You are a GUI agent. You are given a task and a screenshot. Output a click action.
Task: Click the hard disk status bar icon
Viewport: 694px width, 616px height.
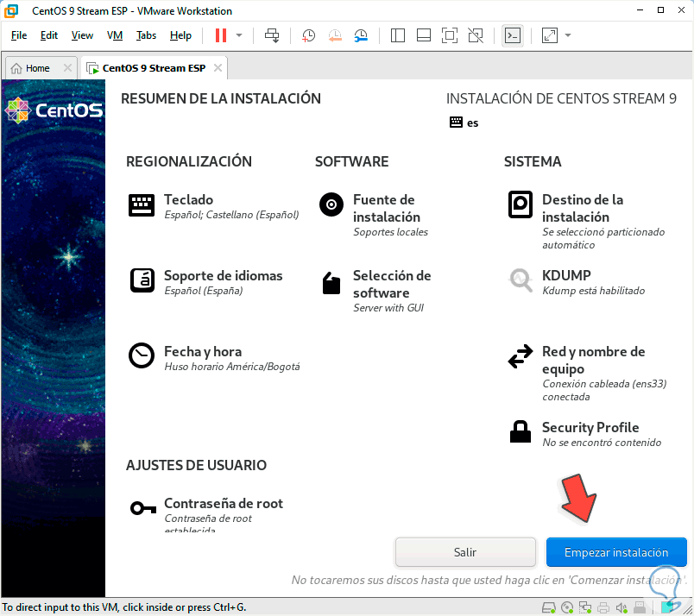click(x=549, y=607)
